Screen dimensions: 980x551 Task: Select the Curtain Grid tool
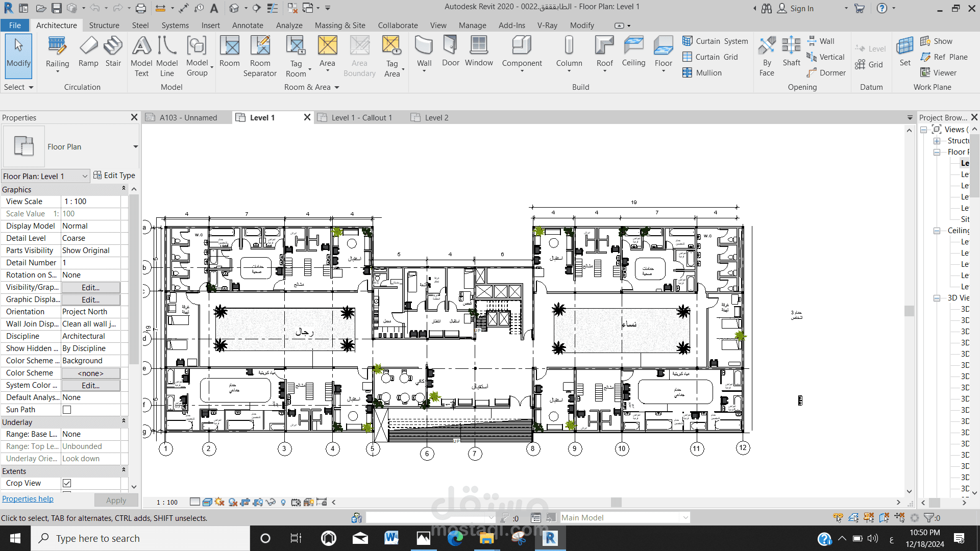point(710,57)
